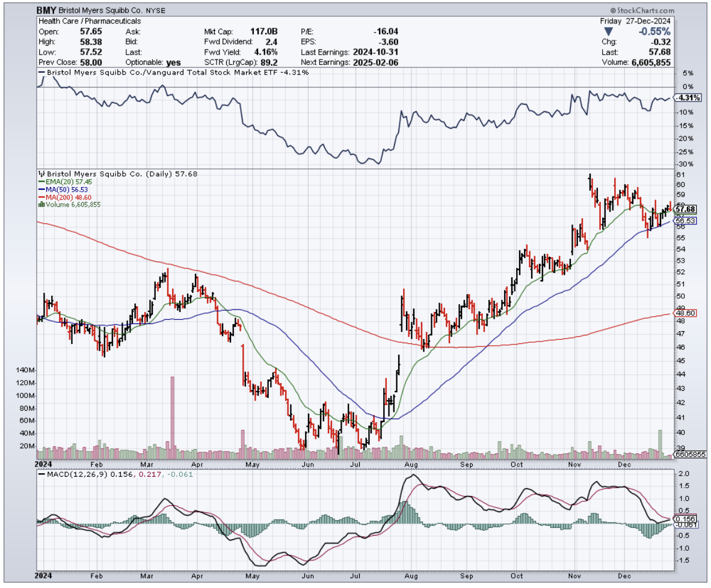
Task: Select the Health Care / Pharmaceuticals sector label
Action: click(90, 21)
